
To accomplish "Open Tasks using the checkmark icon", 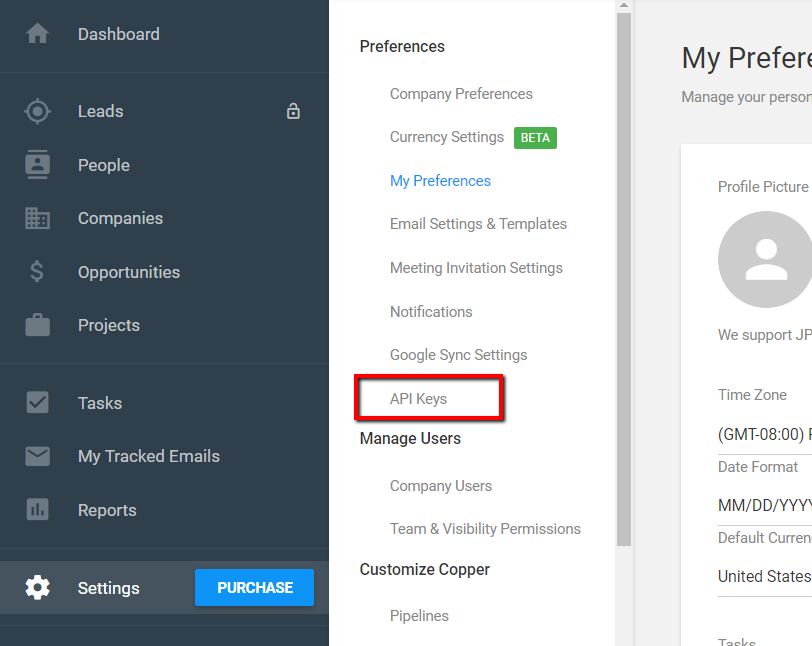I will pos(37,402).
